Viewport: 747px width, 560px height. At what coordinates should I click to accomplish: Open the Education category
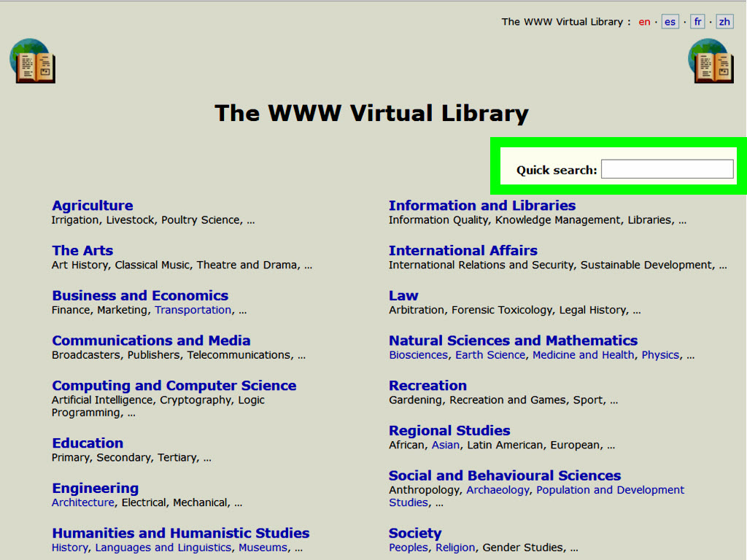pos(88,443)
